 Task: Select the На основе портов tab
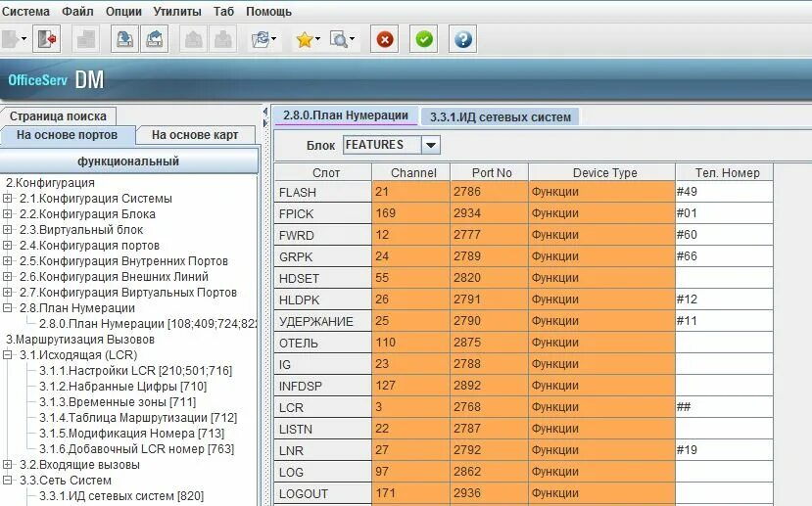68,135
